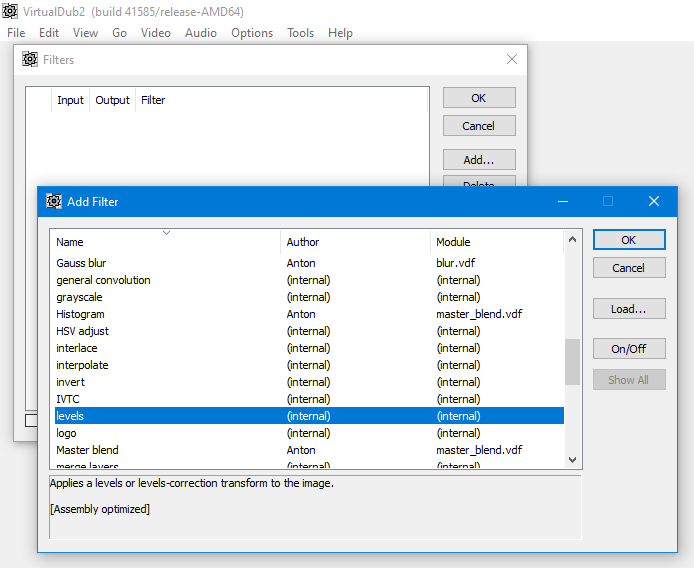The height and width of the screenshot is (568, 694).
Task: Open the Options menu
Action: (x=252, y=33)
